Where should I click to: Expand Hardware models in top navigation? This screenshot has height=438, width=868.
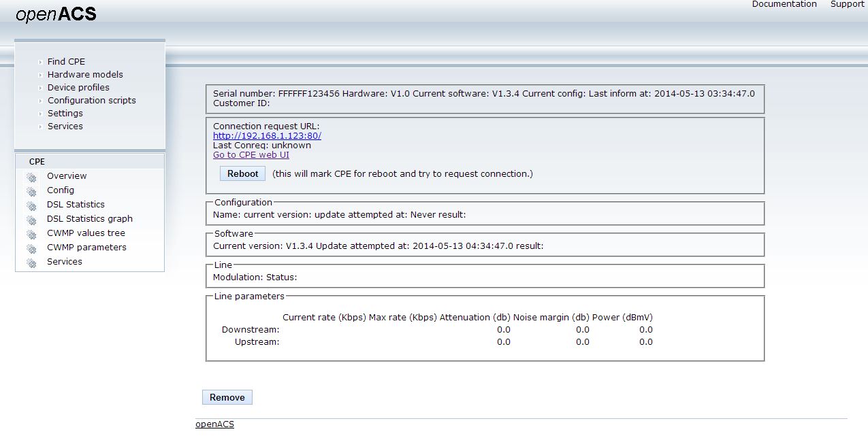coord(85,75)
